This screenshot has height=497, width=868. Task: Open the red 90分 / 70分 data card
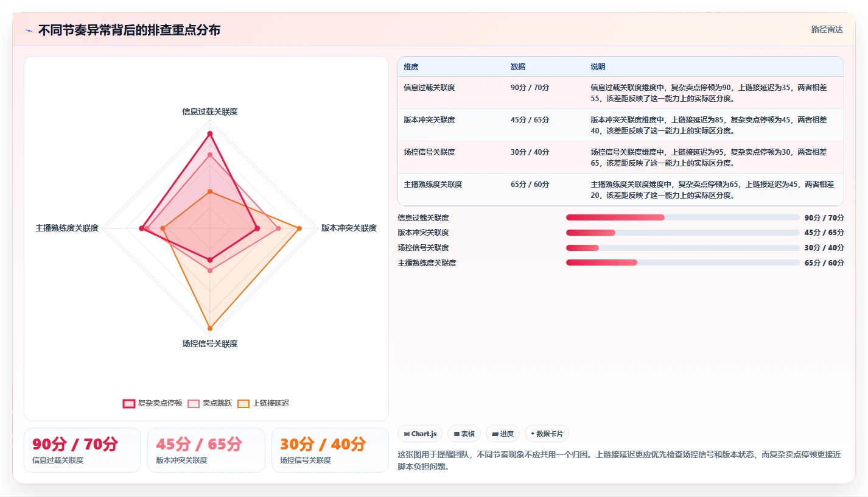coord(82,450)
